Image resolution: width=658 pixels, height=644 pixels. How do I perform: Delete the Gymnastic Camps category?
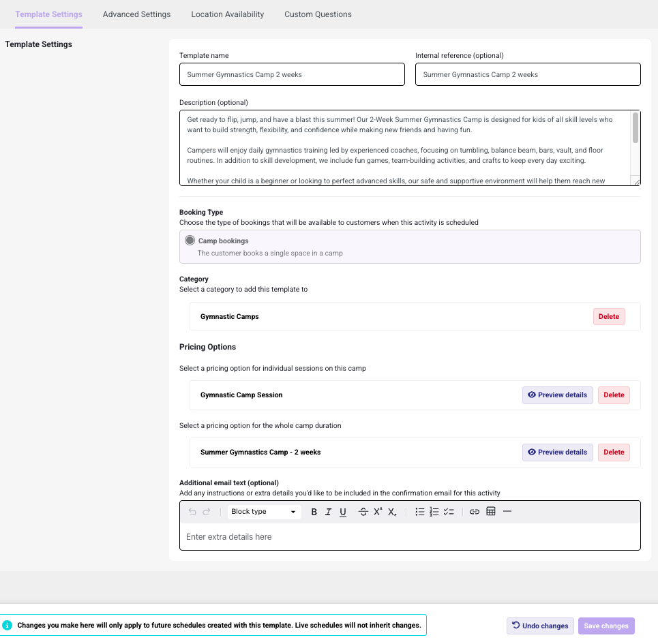click(x=609, y=317)
